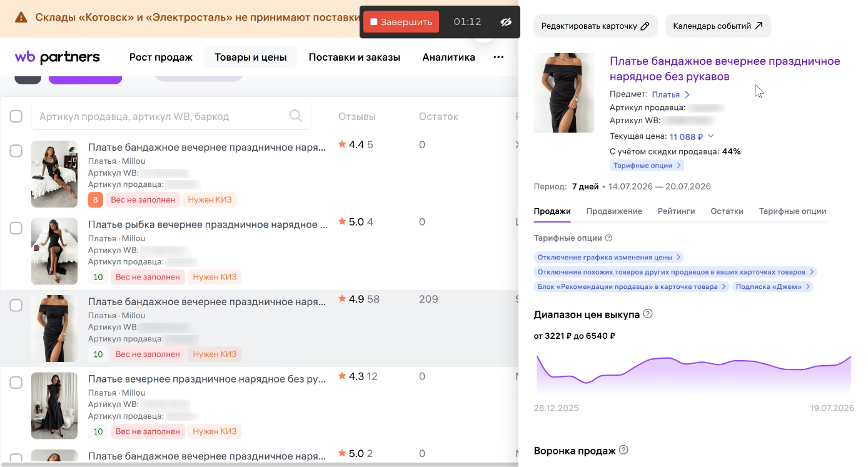The width and height of the screenshot is (868, 467).
Task: Click the orange badge number 8
Action: (96, 200)
